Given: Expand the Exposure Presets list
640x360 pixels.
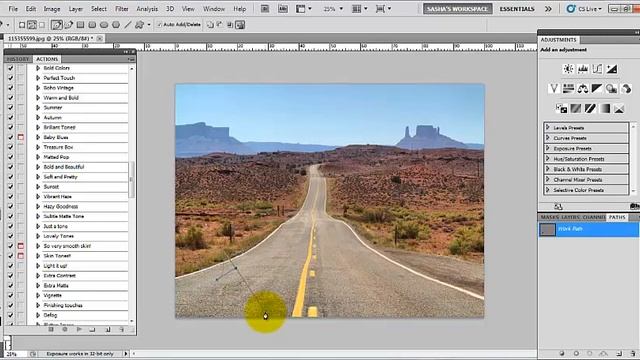Looking at the screenshot, I should point(548,148).
